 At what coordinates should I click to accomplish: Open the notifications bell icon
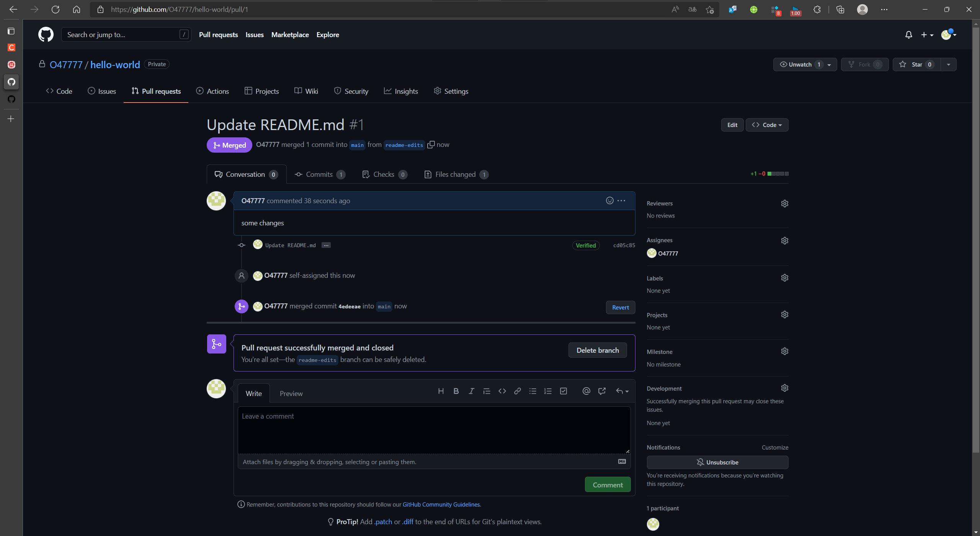(908, 35)
